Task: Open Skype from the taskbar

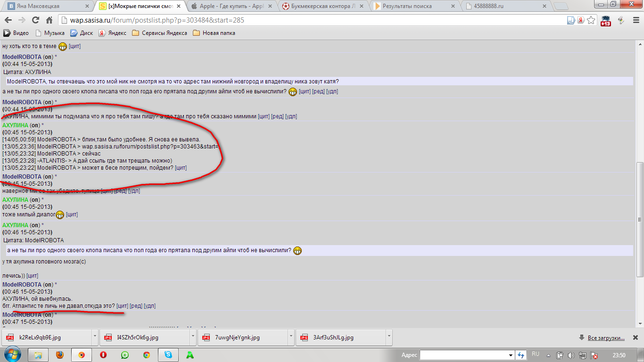Action: tap(168, 355)
